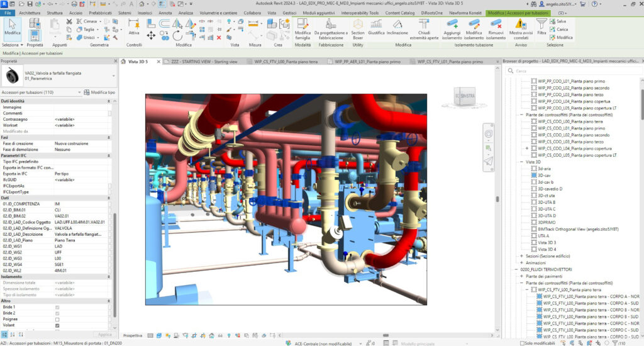The height and width of the screenshot is (346, 644).
Task: Switch to ZZZ - STARTING VIEW tab
Action: [x=204, y=62]
